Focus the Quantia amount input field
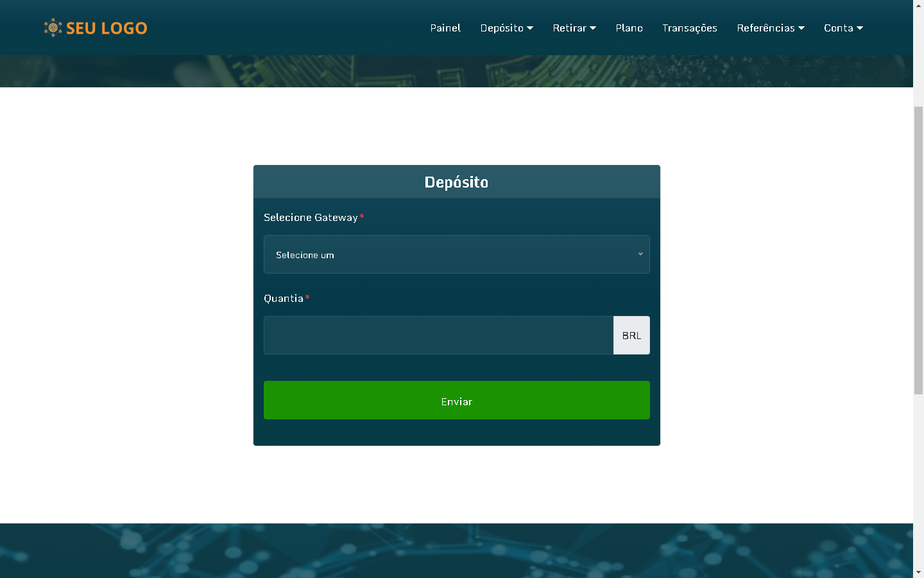Screen dimensions: 924x578 [x=438, y=335]
